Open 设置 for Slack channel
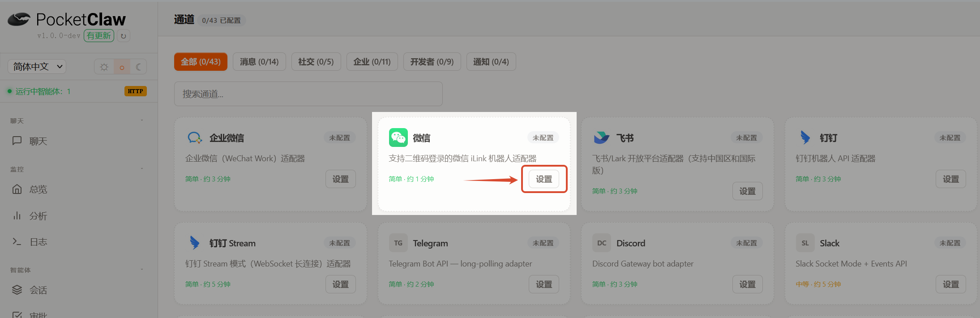The height and width of the screenshot is (318, 980). [951, 284]
